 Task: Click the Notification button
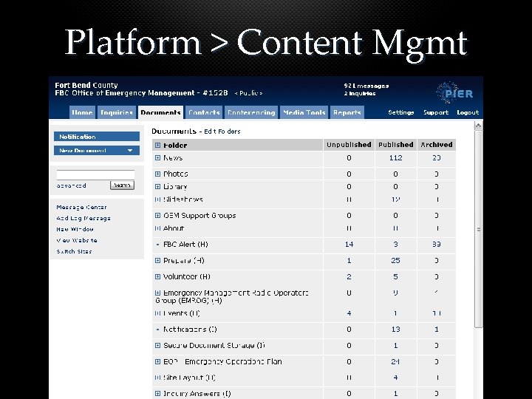click(x=97, y=137)
